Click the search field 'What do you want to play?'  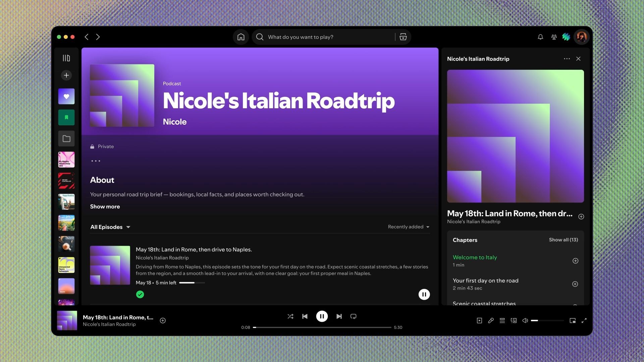click(324, 37)
